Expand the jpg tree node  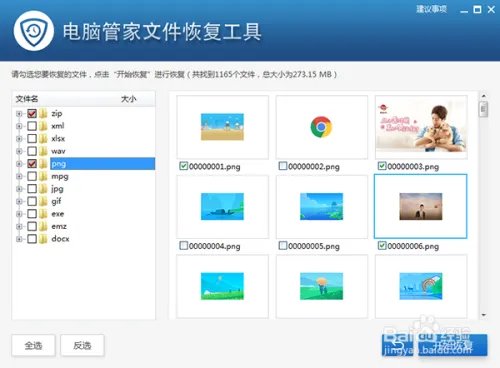19,189
